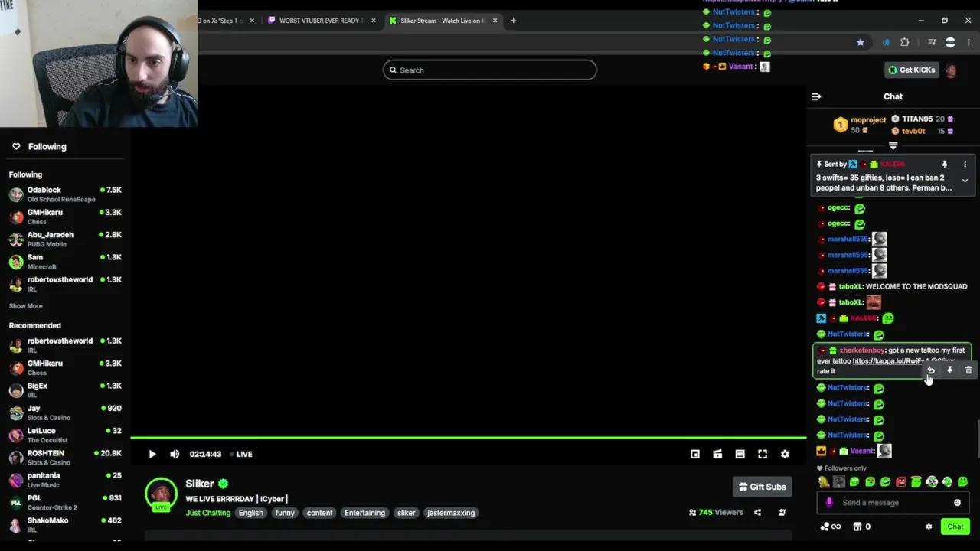Open the kappa.lol link in chat
980x551 pixels.
[x=890, y=360]
